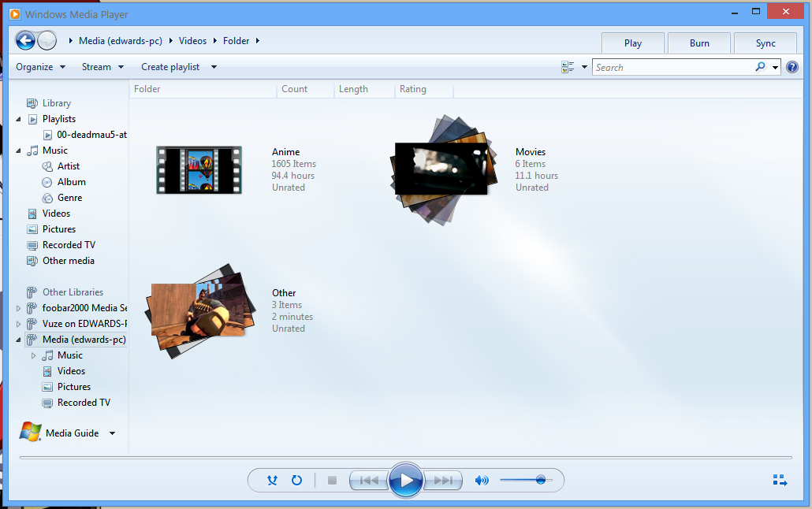
Task: Sort by Rating column header
Action: coord(423,89)
